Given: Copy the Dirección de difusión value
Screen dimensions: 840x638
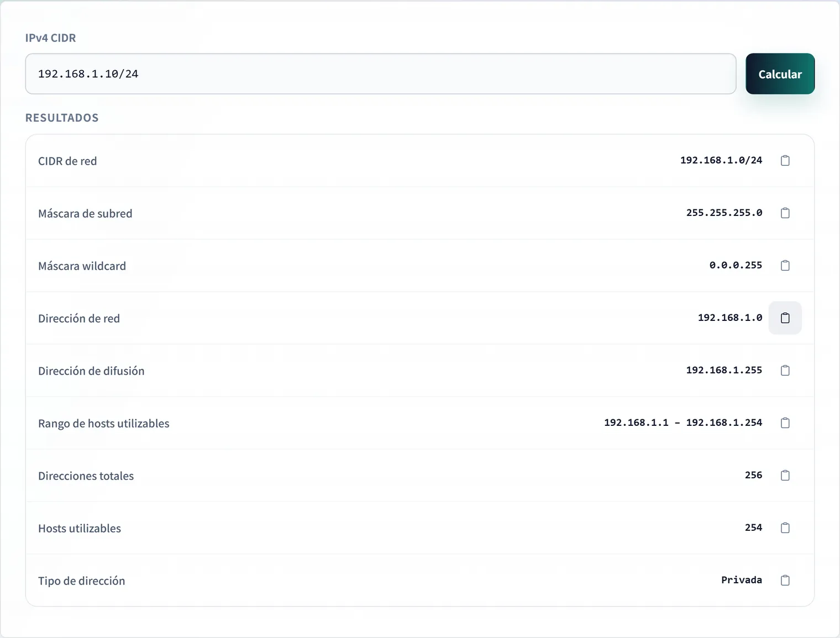Looking at the screenshot, I should (785, 371).
